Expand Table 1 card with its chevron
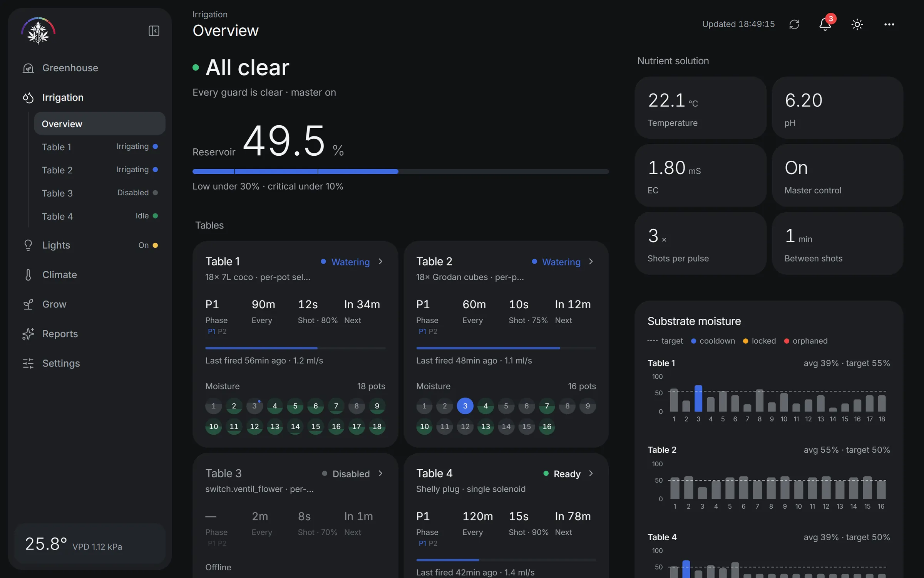The height and width of the screenshot is (578, 924). pyautogui.click(x=380, y=262)
